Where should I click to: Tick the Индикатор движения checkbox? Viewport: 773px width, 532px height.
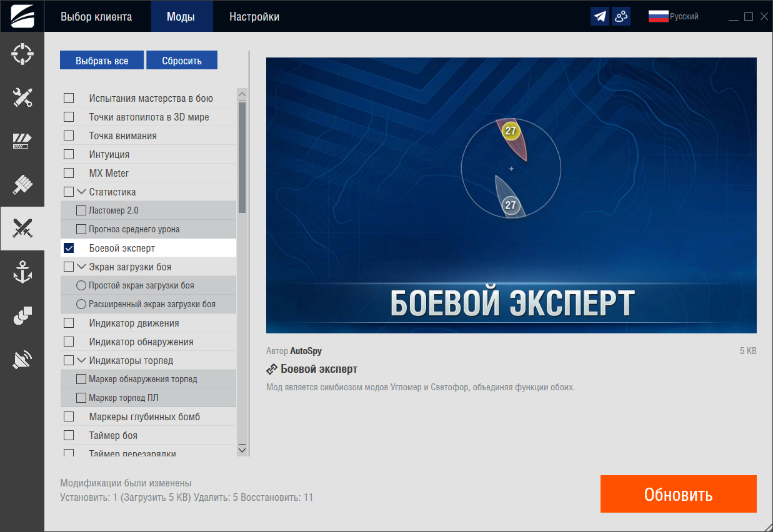tap(69, 323)
